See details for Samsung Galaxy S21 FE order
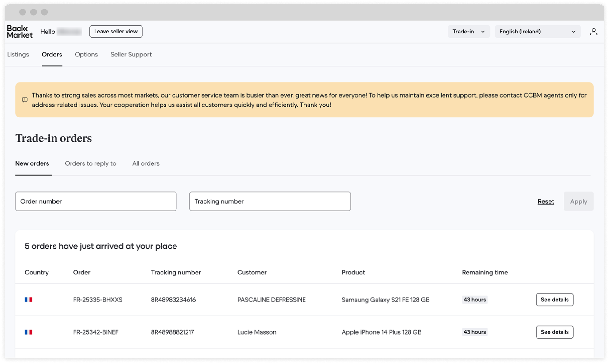The height and width of the screenshot is (364, 609). coord(554,300)
